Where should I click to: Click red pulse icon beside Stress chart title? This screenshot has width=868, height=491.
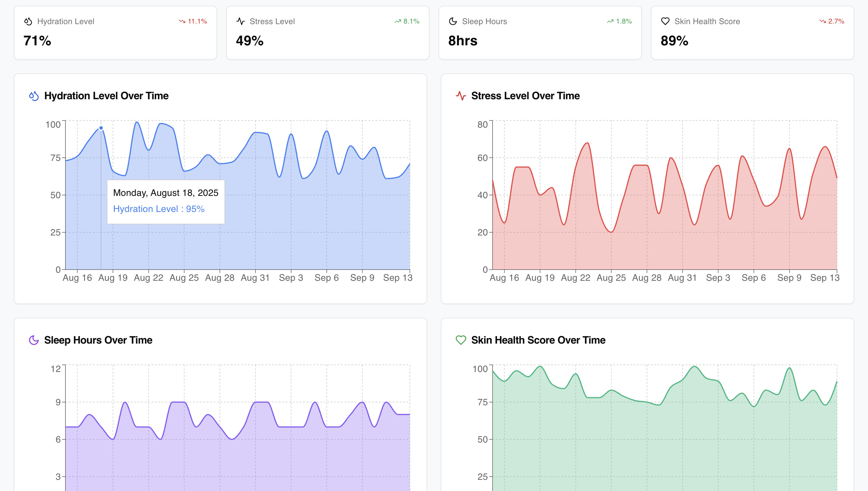pyautogui.click(x=461, y=96)
